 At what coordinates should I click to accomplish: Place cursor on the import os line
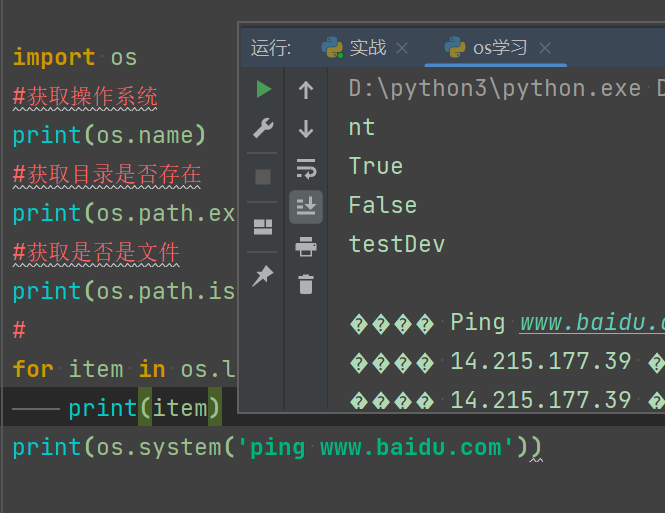coord(75,58)
